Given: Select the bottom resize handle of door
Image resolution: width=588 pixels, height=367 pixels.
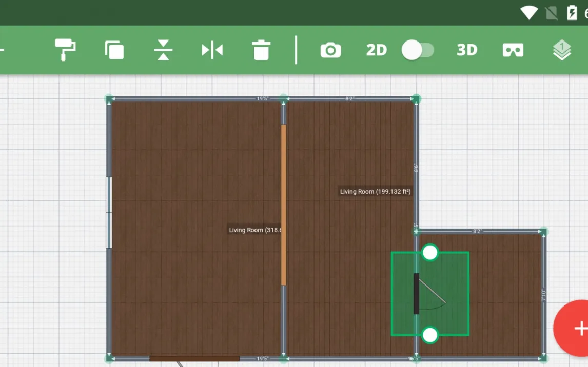Looking at the screenshot, I should (x=430, y=335).
